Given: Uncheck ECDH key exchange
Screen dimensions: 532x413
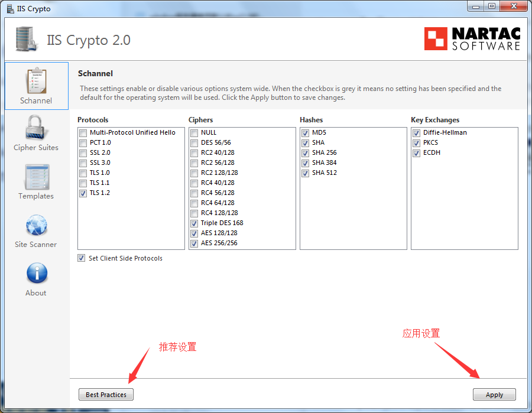Looking at the screenshot, I should (x=416, y=153).
